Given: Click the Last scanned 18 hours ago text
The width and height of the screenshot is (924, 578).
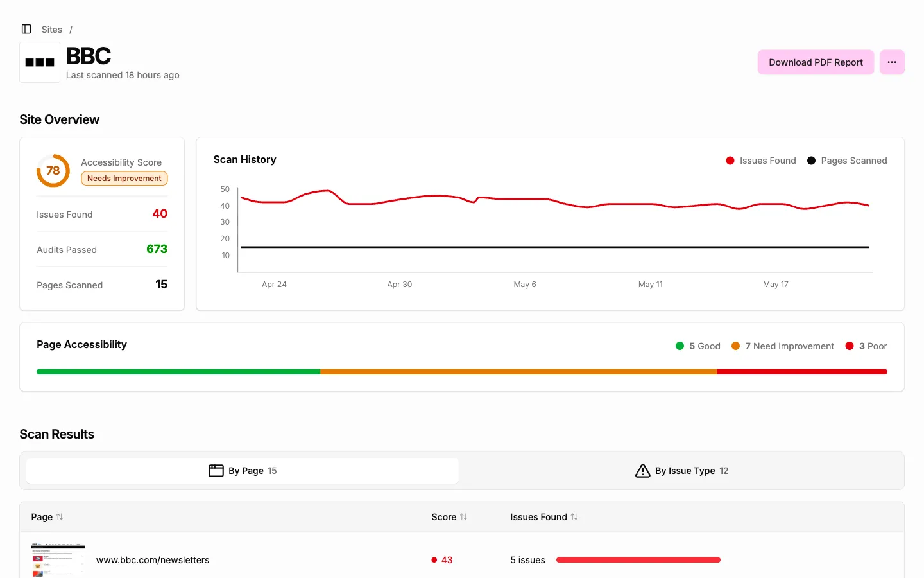Looking at the screenshot, I should (x=123, y=75).
